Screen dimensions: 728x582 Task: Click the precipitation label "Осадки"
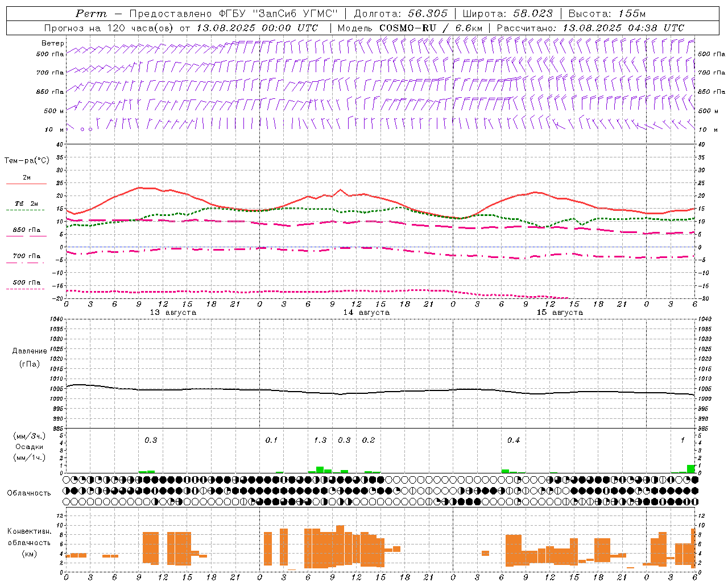(30, 447)
